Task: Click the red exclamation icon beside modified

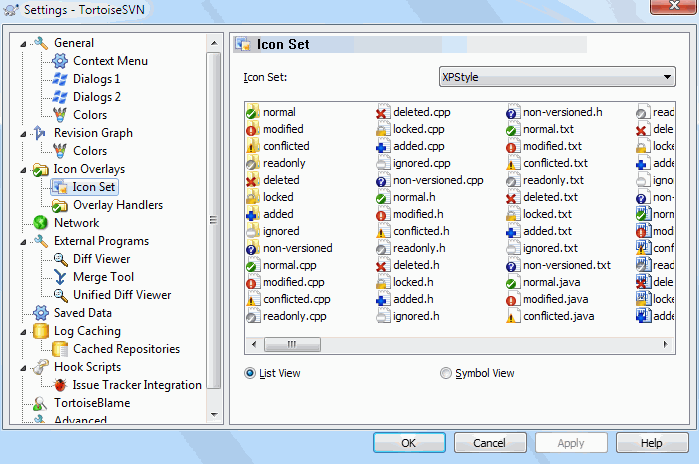Action: click(253, 129)
